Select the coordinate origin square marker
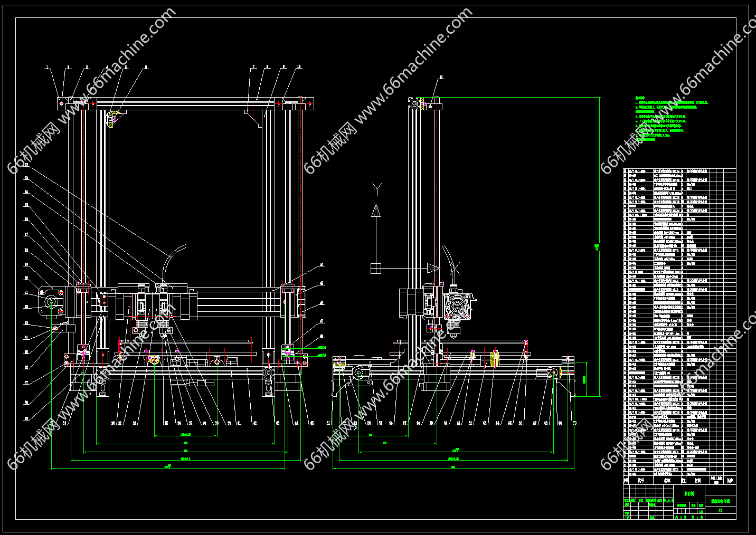 point(376,269)
